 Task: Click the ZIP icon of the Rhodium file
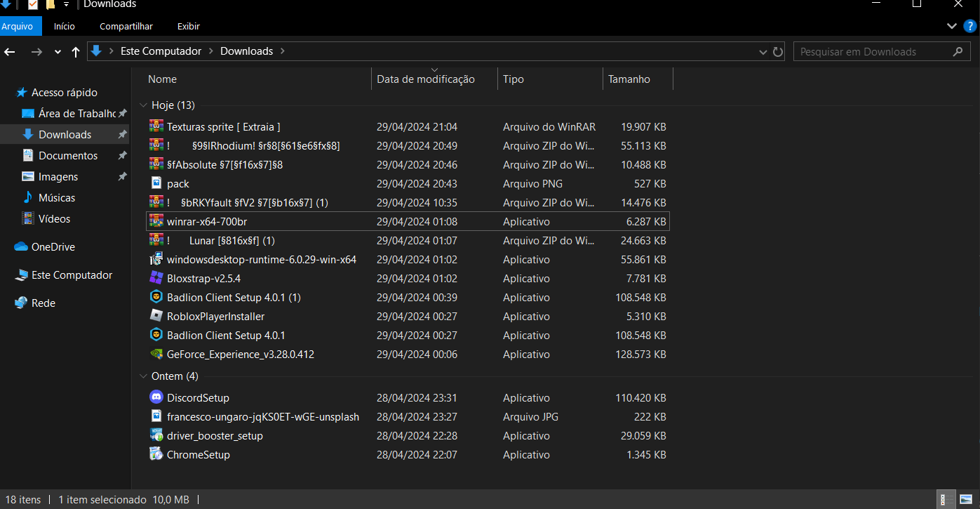coord(156,146)
